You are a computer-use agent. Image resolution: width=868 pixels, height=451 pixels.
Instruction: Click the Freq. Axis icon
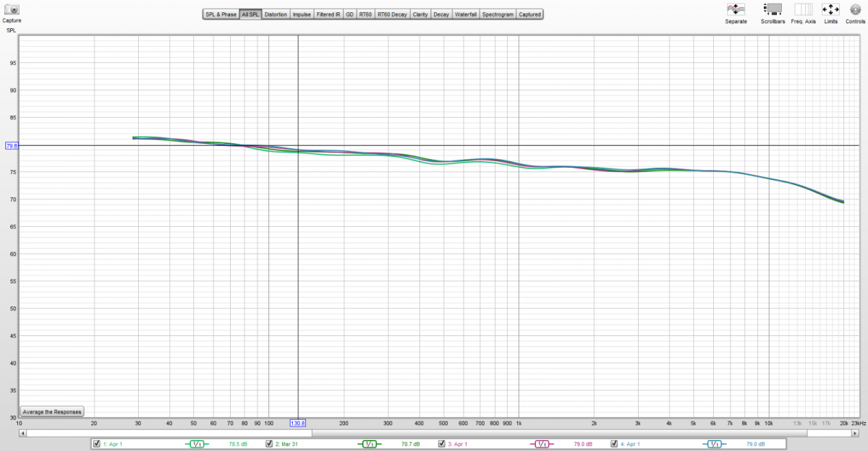803,9
